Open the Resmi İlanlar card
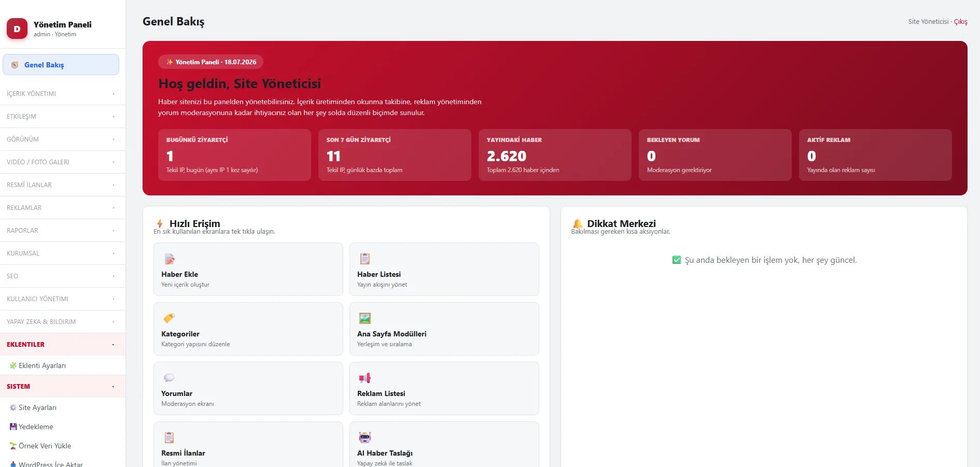The image size is (980, 467). pos(248,444)
